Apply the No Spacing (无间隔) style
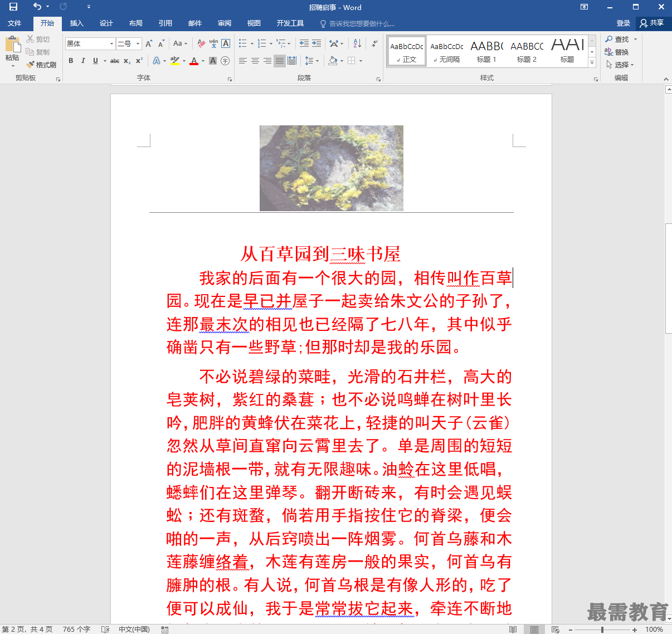This screenshot has width=672, height=634. 447,51
